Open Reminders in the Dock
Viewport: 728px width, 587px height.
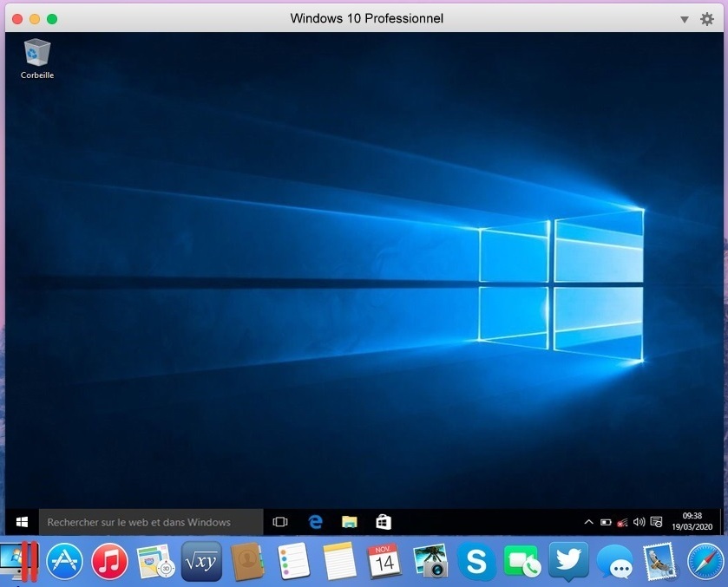[293, 562]
